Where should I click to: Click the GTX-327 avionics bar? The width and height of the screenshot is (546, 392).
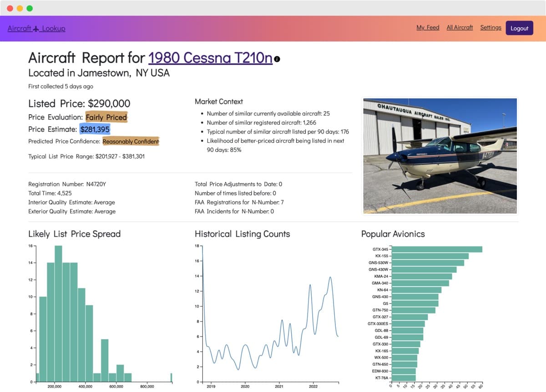(x=409, y=317)
